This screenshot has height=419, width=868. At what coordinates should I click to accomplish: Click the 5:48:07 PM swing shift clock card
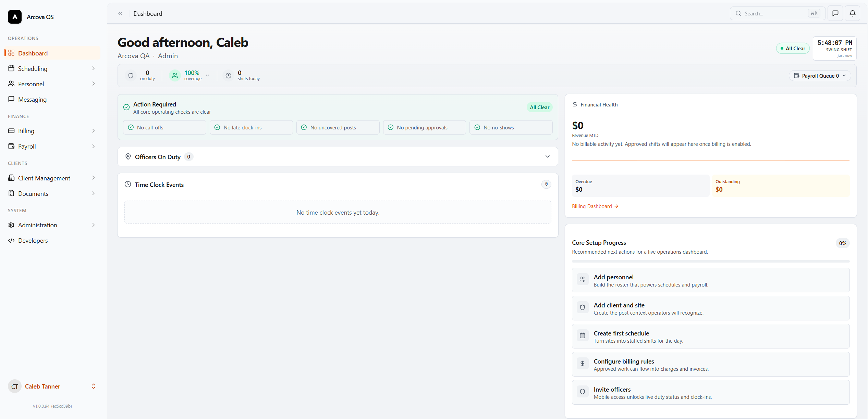coord(835,48)
